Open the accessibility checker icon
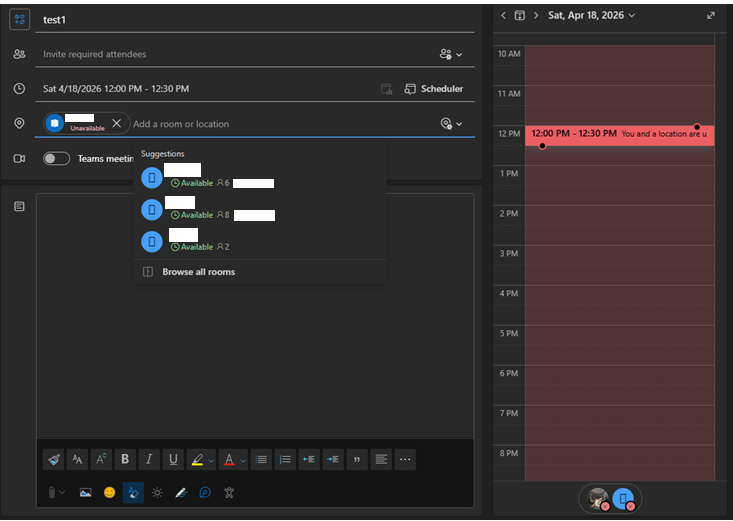Image resolution: width=733 pixels, height=521 pixels. coord(229,492)
